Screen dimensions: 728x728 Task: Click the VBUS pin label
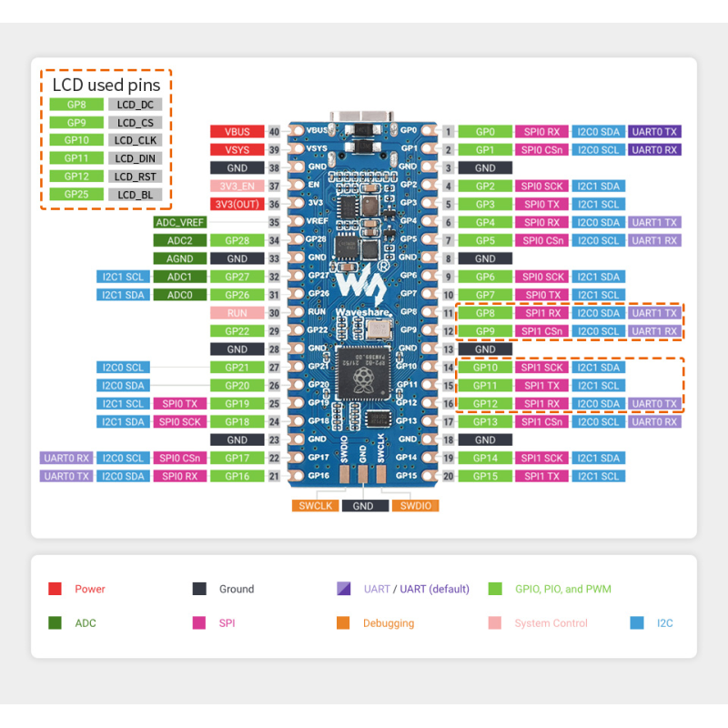coord(237,131)
